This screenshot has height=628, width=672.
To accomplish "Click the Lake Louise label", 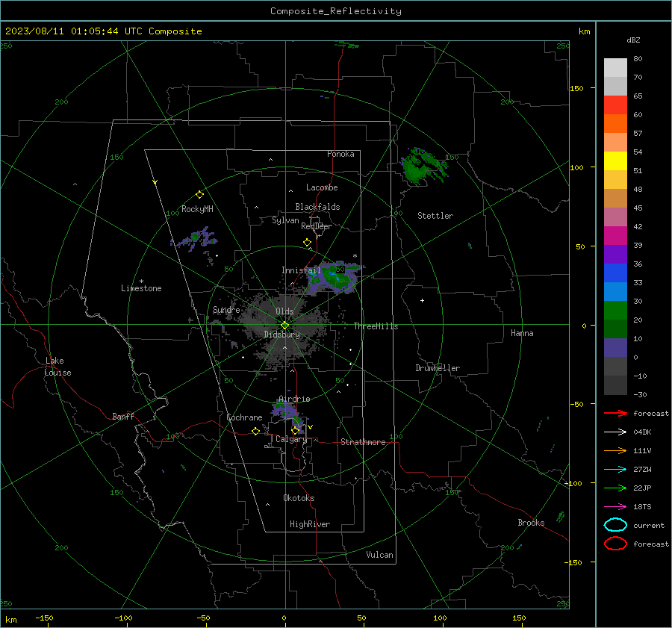I will click(x=57, y=367).
